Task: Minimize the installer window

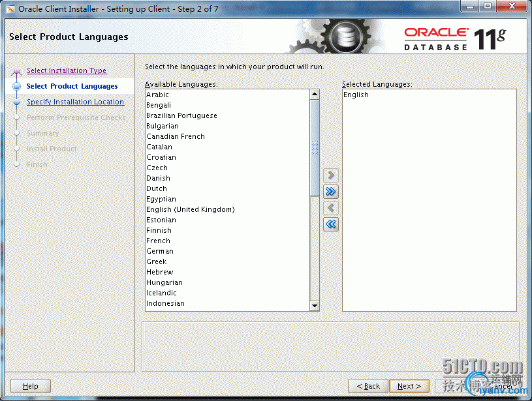Action: coord(470,6)
